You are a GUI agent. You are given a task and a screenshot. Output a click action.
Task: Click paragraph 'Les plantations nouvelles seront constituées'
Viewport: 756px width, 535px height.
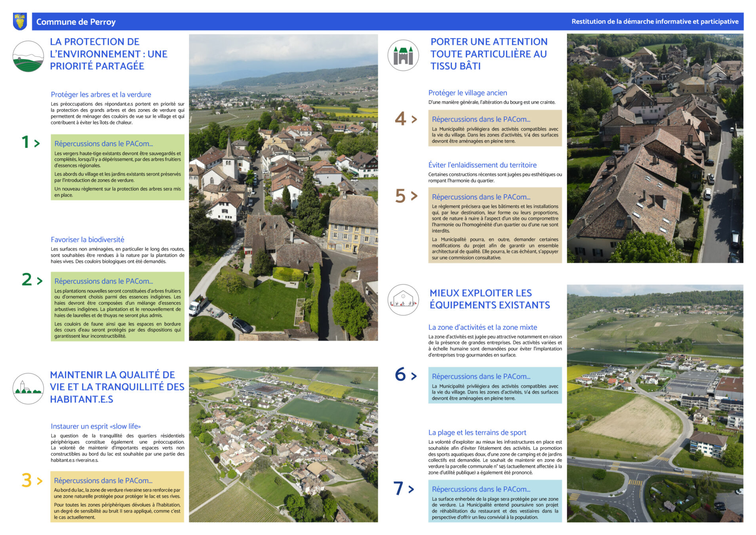click(x=118, y=303)
